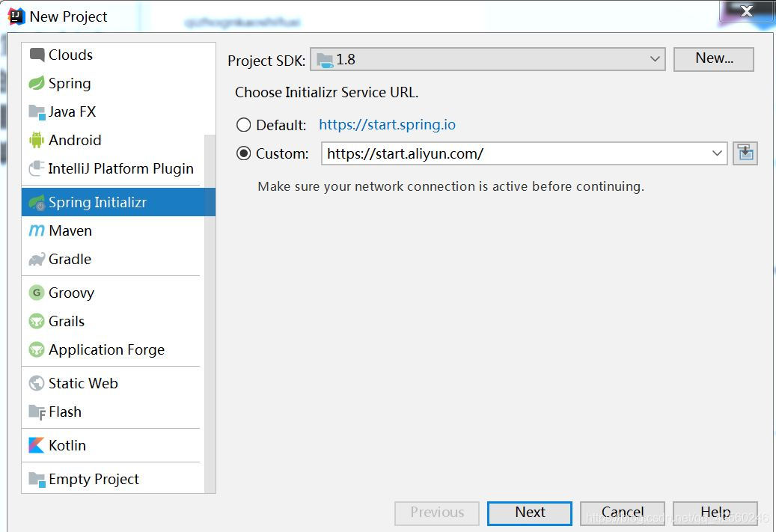
Task: Choose the Kotlin project type icon
Action: pyautogui.click(x=35, y=445)
